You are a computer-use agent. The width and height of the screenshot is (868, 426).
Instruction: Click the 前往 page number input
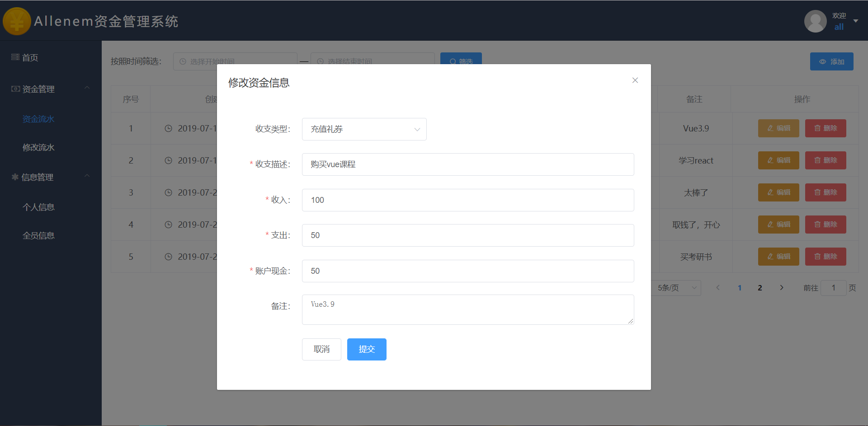coord(833,288)
